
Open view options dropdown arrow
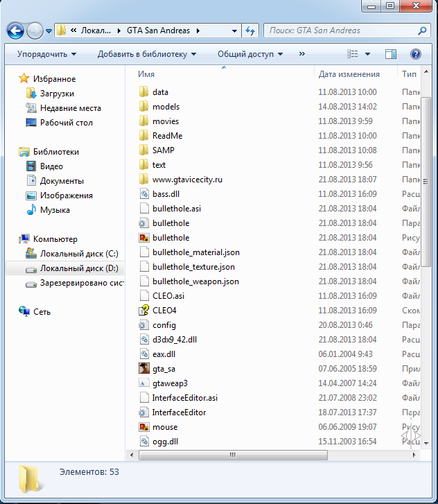pyautogui.click(x=367, y=54)
